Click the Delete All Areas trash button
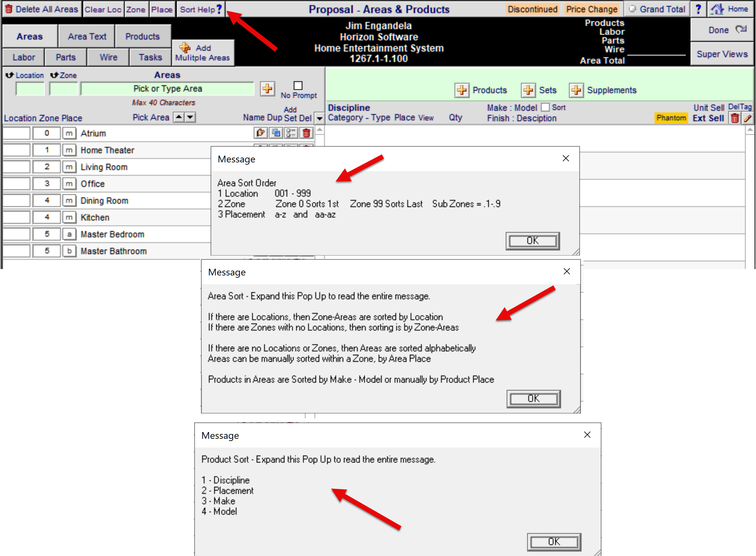 42,9
